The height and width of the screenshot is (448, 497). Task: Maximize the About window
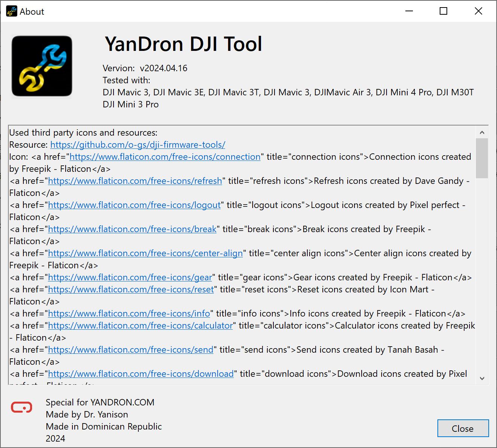coord(443,11)
